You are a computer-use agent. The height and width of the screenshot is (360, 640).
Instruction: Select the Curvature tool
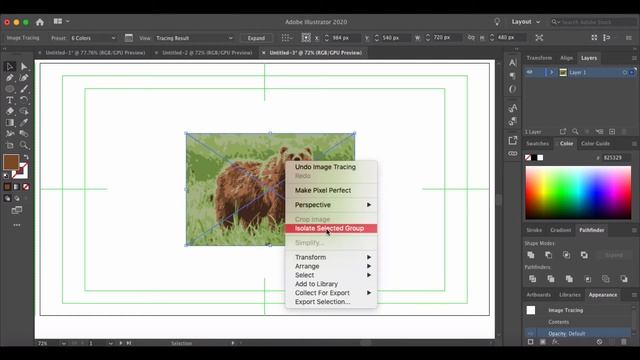24,78
